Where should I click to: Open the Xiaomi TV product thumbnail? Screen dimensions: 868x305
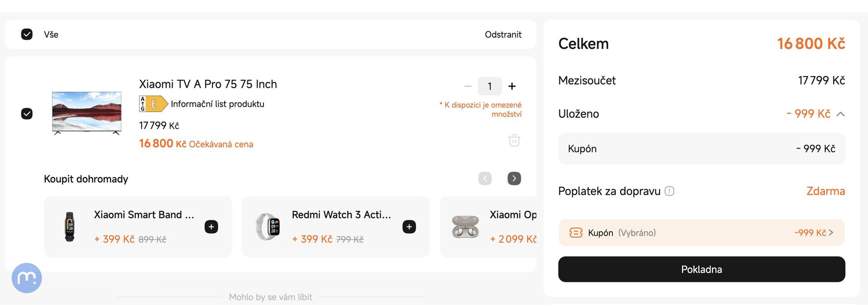pyautogui.click(x=87, y=113)
